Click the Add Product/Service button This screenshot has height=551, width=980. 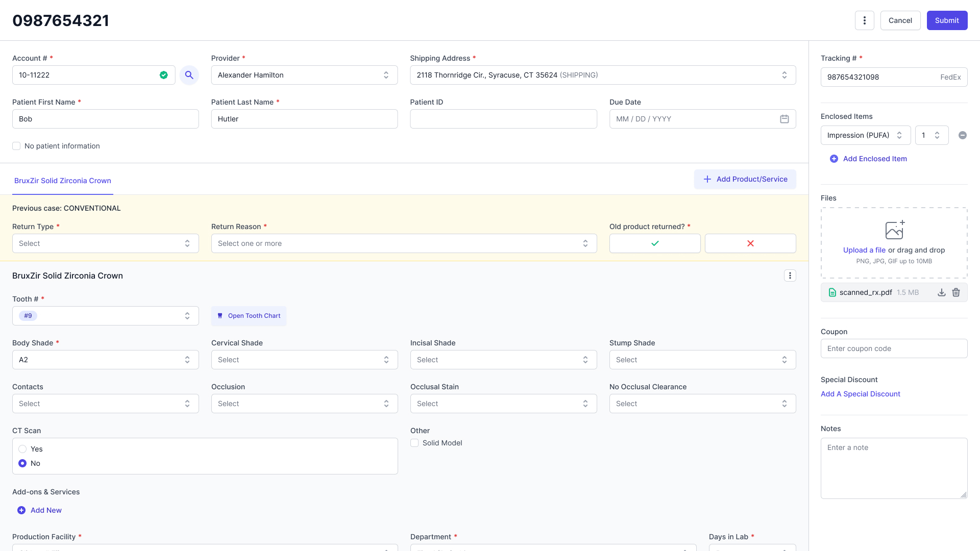coord(745,179)
